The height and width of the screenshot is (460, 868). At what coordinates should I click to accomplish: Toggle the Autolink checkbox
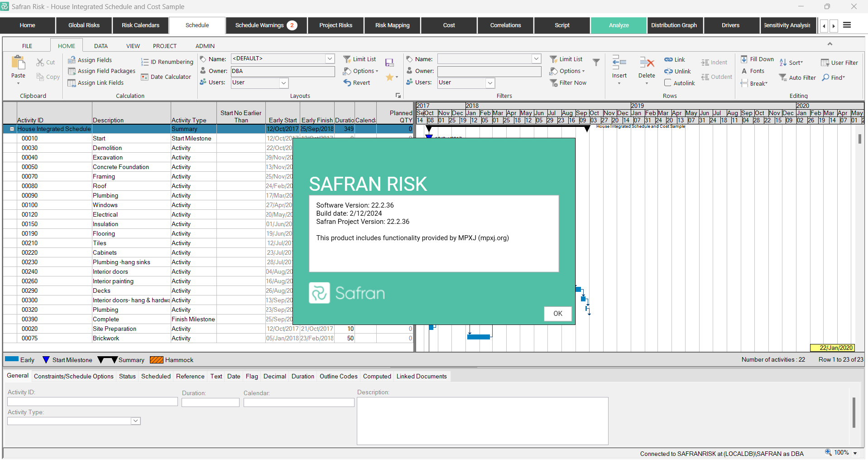pos(668,83)
